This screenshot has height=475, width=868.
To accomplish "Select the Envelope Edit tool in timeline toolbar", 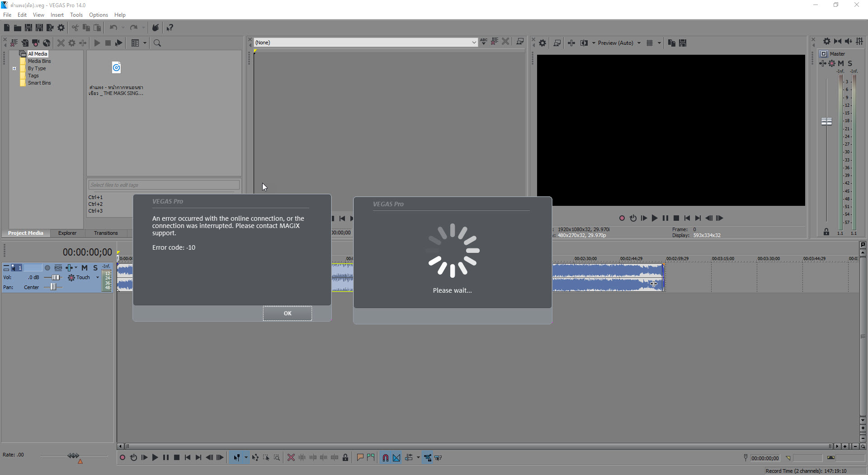I will pos(255,458).
